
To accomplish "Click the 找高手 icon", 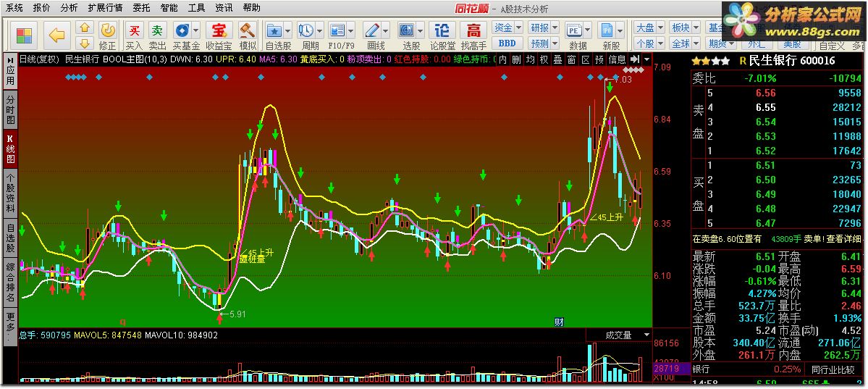I will pyautogui.click(x=474, y=30).
